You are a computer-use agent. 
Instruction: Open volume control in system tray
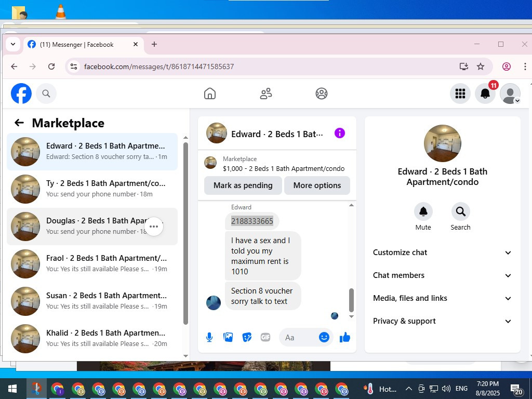tap(446, 389)
